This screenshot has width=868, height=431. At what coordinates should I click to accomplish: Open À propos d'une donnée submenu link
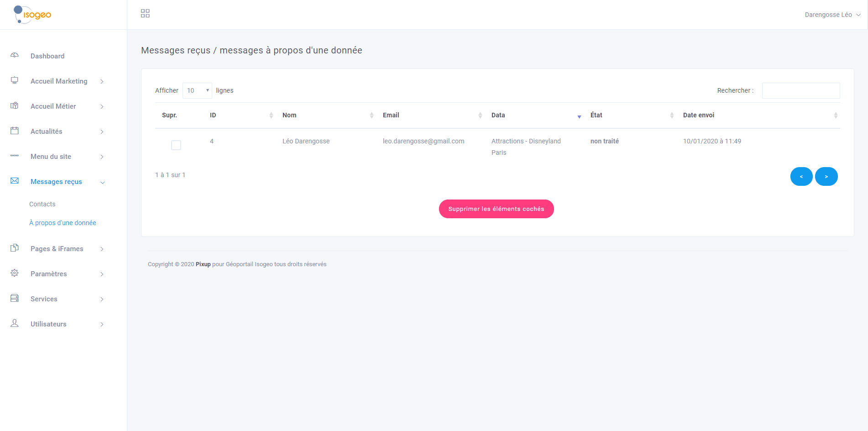[x=63, y=223]
